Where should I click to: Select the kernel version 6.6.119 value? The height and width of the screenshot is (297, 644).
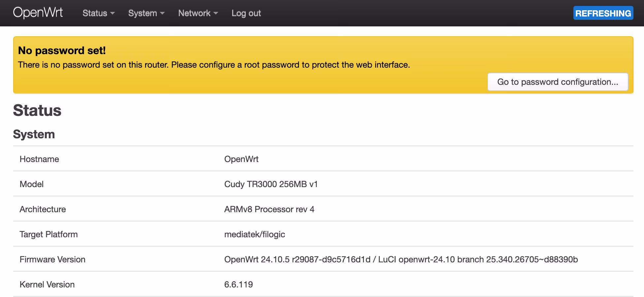pyautogui.click(x=239, y=284)
